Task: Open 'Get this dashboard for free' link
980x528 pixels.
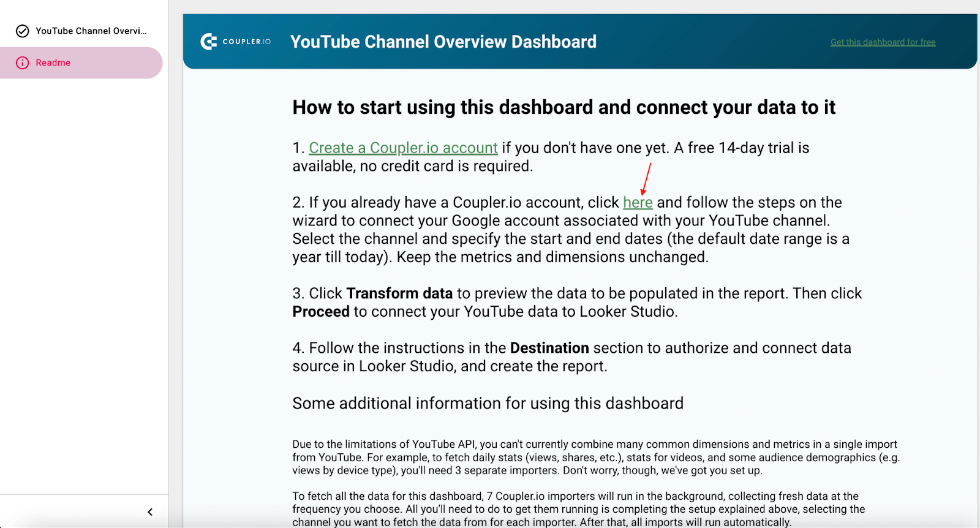Action: click(x=883, y=42)
